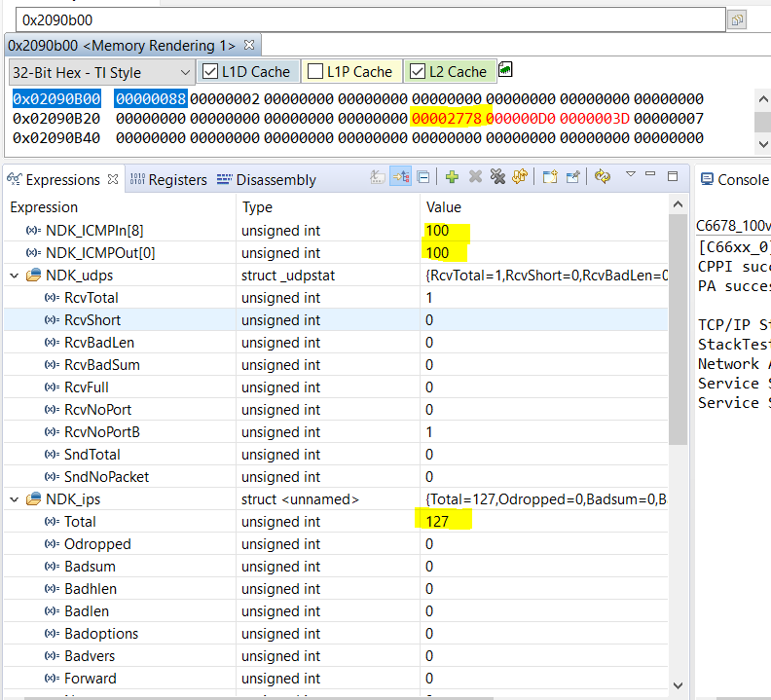Click Expressions scrollbar down arrow

click(679, 685)
